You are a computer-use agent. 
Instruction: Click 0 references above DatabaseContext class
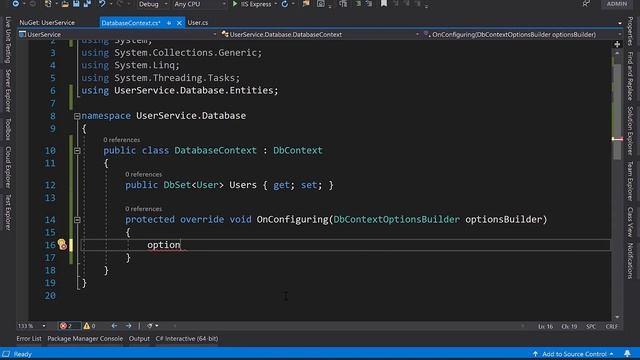click(122, 140)
